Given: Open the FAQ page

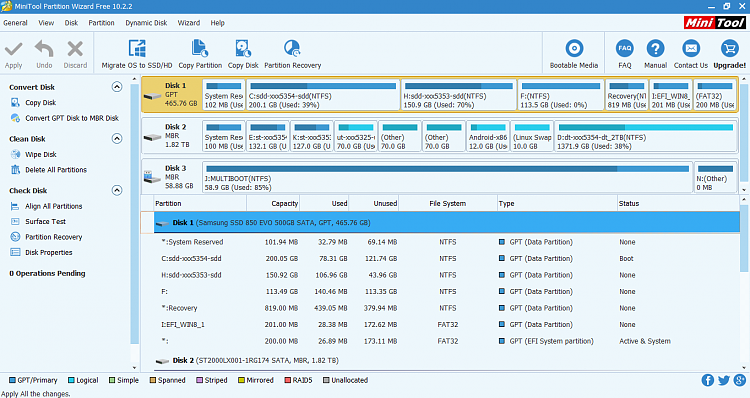Looking at the screenshot, I should [x=625, y=55].
